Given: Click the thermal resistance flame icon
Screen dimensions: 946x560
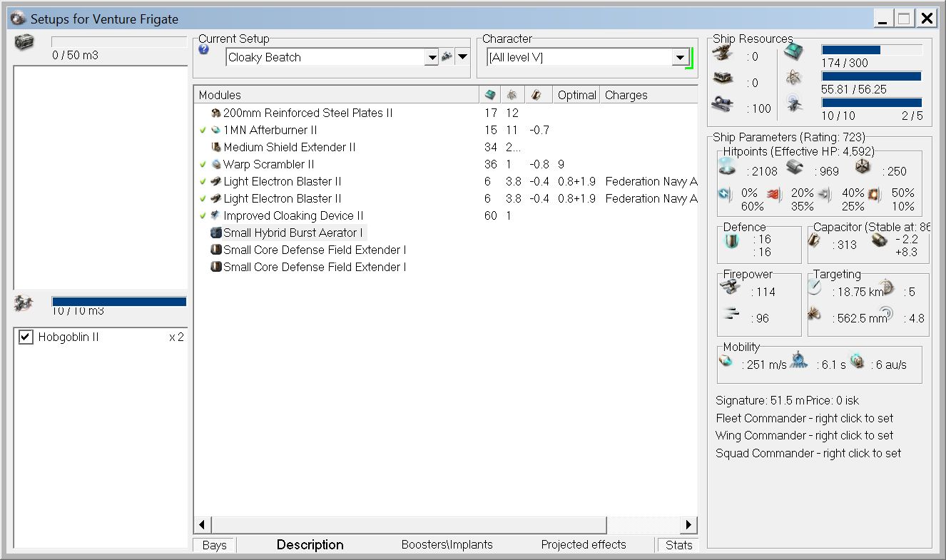Looking at the screenshot, I should [774, 195].
